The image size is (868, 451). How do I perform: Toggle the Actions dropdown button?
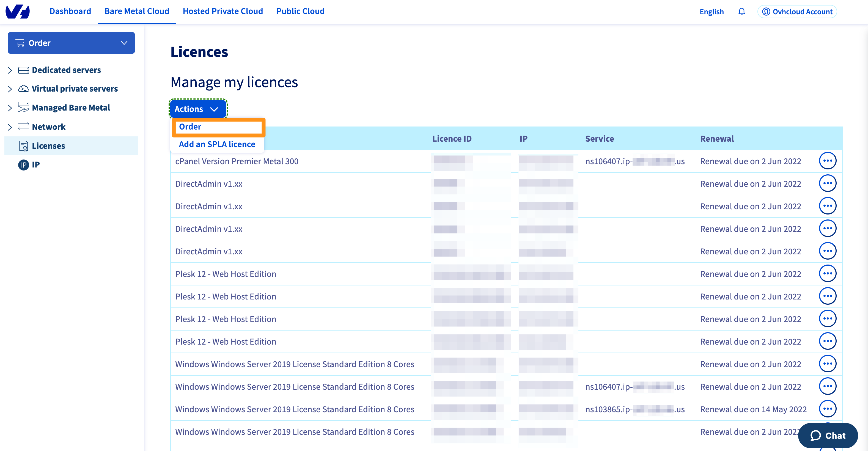pos(198,109)
